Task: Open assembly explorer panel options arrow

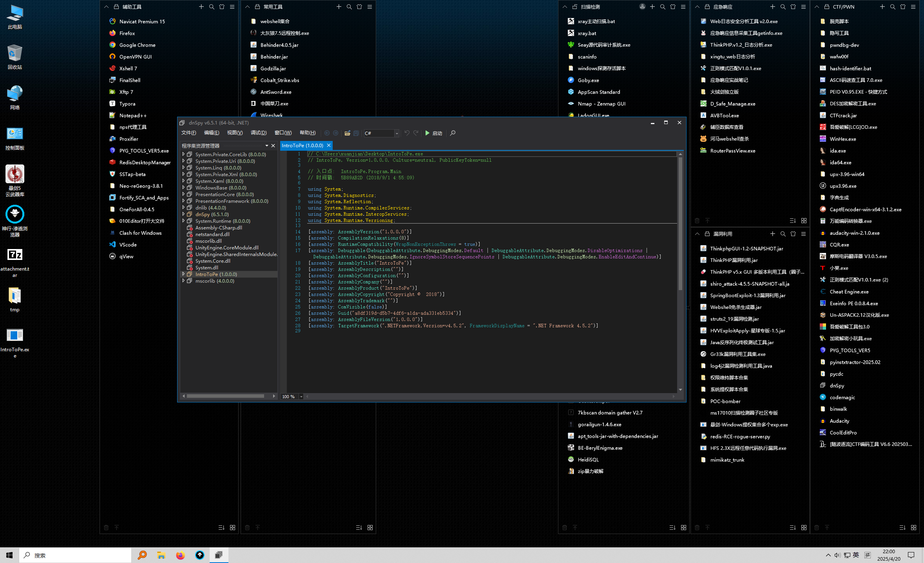Action: point(267,146)
